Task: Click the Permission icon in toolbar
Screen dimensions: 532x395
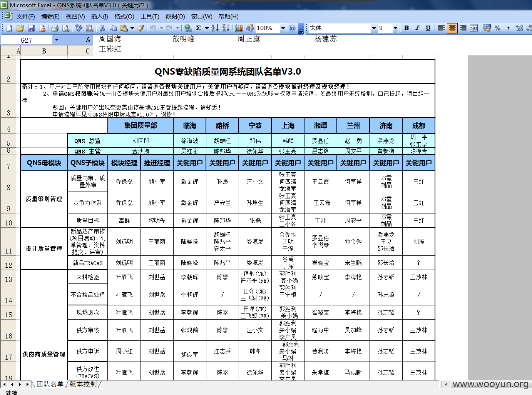Action: (42, 28)
